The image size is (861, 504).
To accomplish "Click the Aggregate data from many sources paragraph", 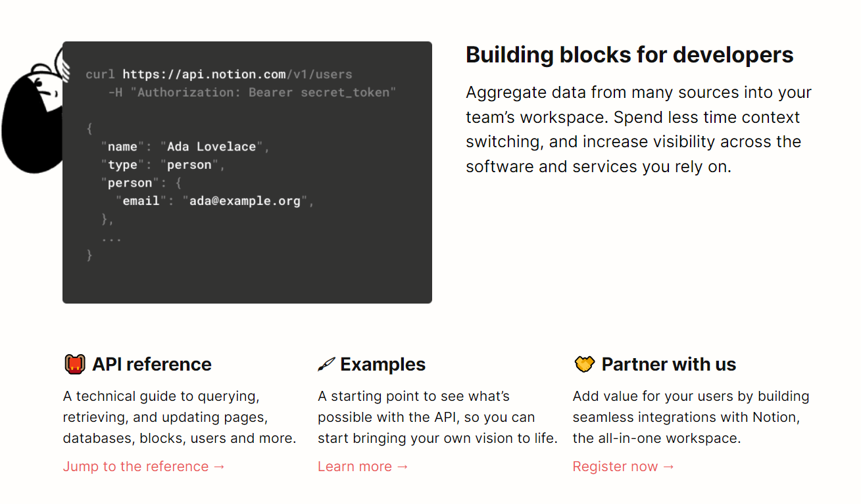I will tap(639, 129).
